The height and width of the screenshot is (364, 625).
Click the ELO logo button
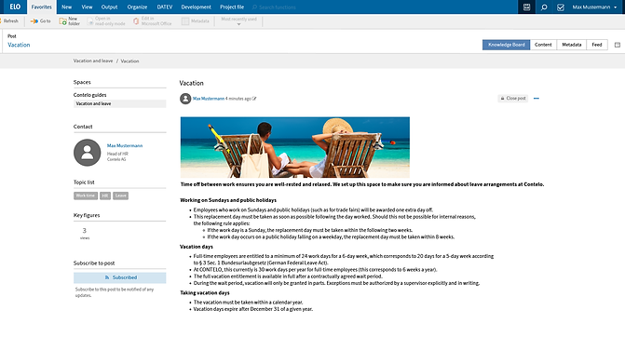(15, 7)
